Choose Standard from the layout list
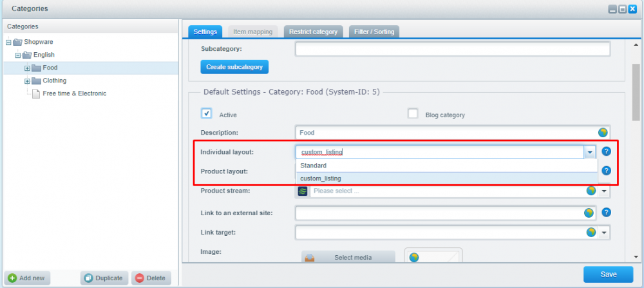This screenshot has width=644, height=288. point(447,166)
